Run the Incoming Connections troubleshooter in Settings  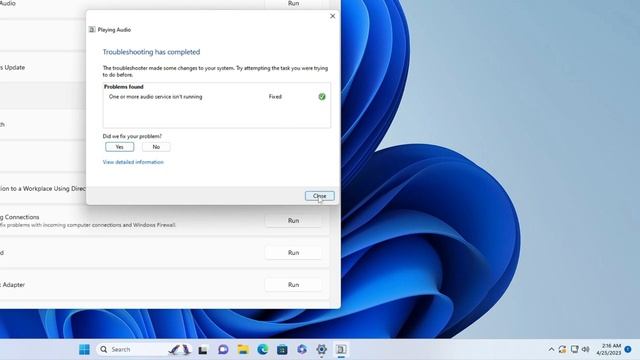[293, 220]
